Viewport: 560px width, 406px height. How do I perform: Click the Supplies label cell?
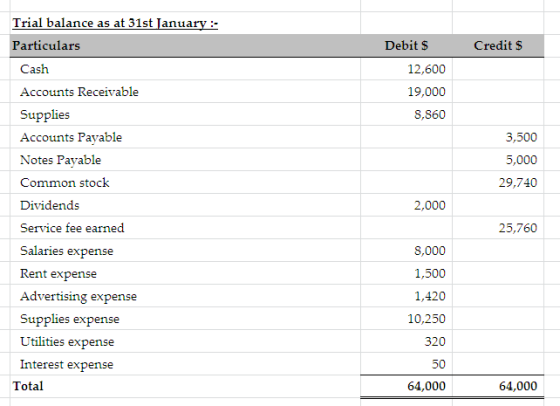coord(45,115)
